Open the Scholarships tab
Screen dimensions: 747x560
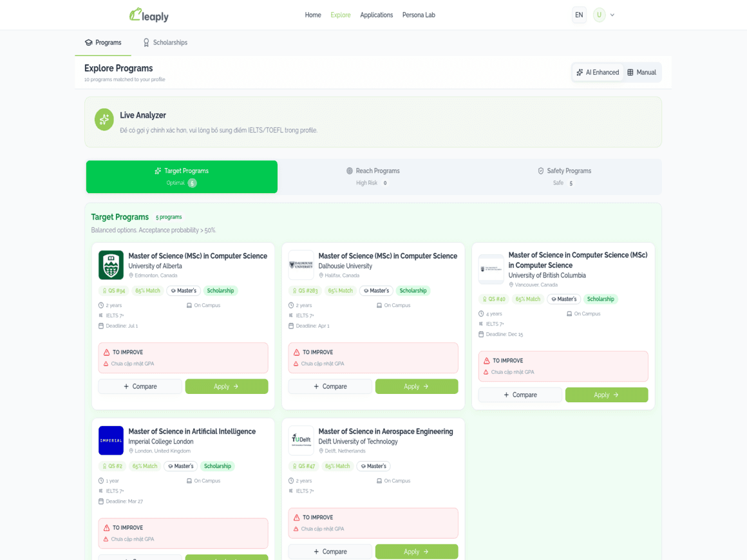165,42
